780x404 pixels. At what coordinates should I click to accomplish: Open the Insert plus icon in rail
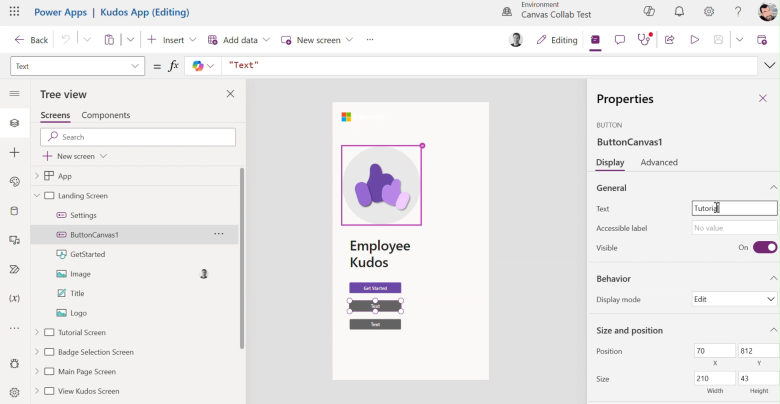[x=14, y=152]
